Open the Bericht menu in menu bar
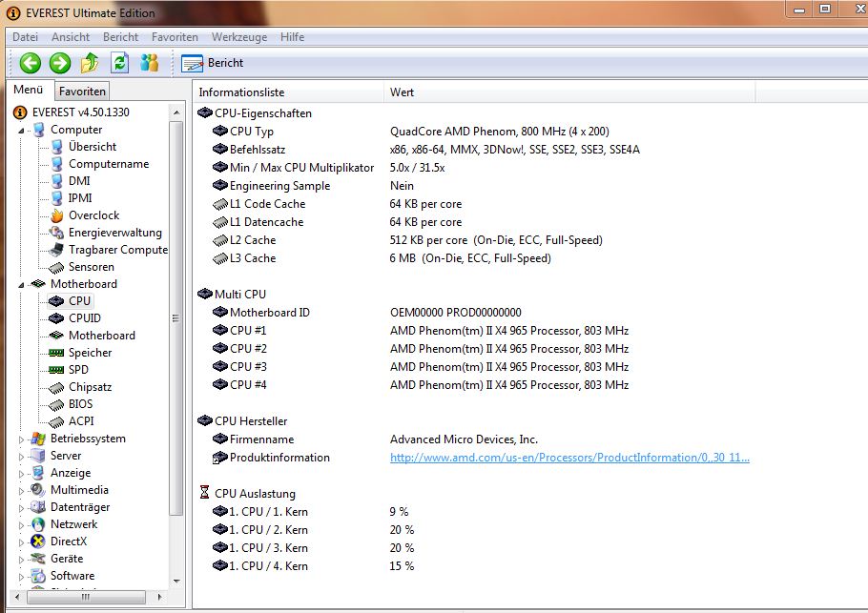 [x=121, y=37]
